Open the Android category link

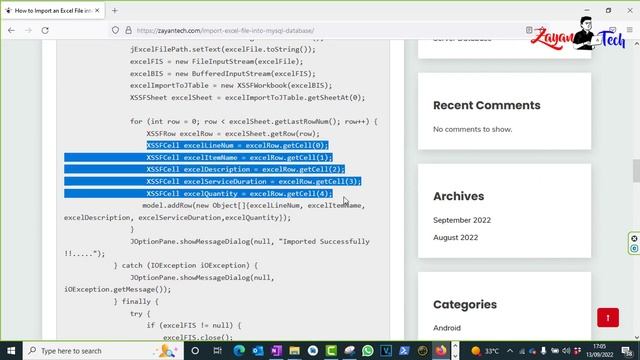[447, 328]
